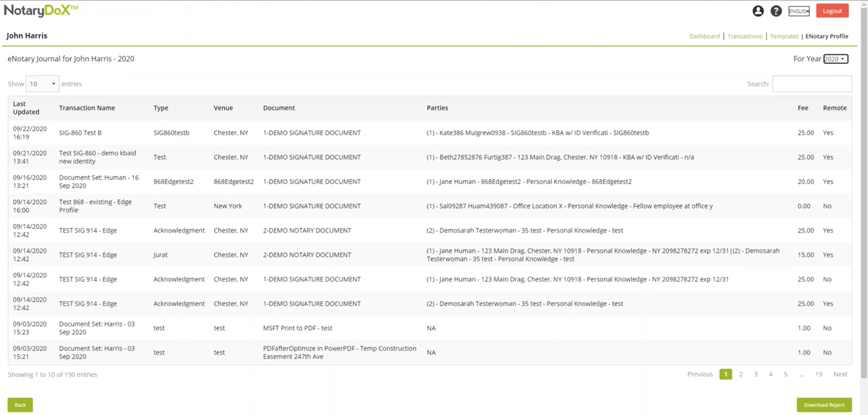Screen dimensions: 868x415
Task: Open the English language dropdown
Action: [799, 11]
